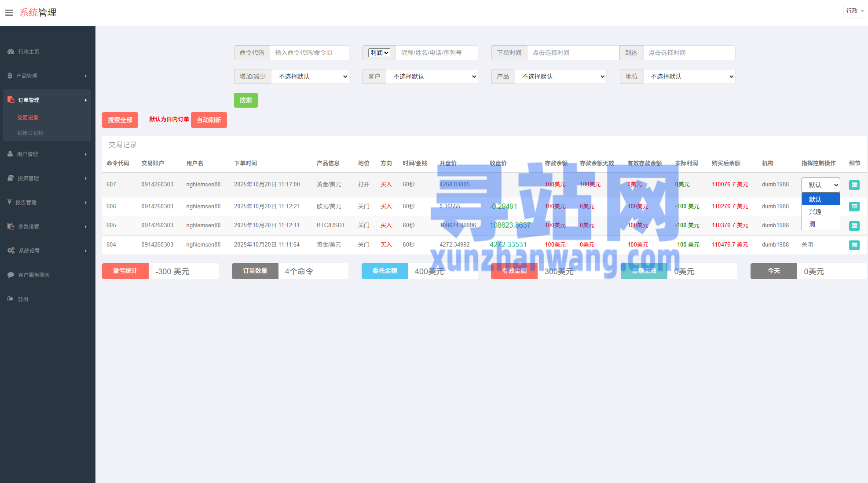Click the 命令代码 input field

tap(309, 53)
